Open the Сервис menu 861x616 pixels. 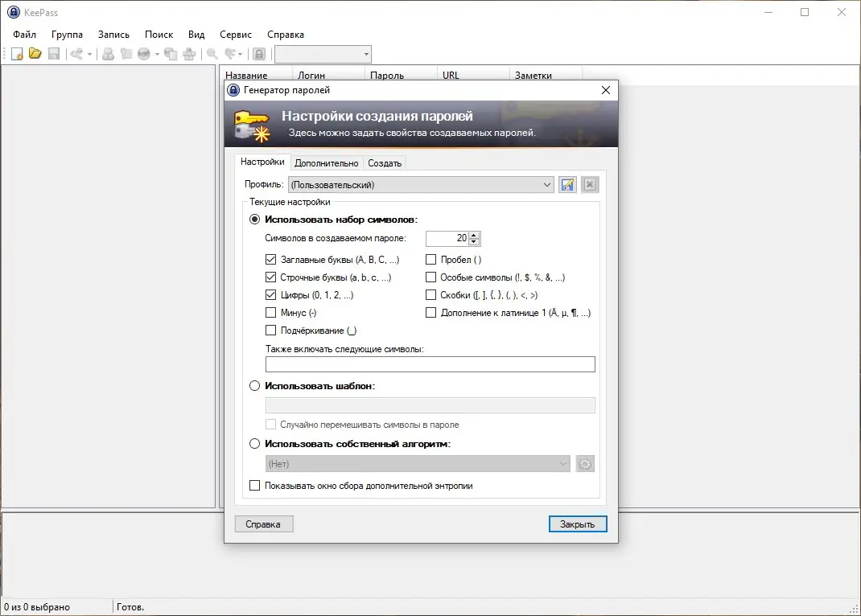point(236,35)
